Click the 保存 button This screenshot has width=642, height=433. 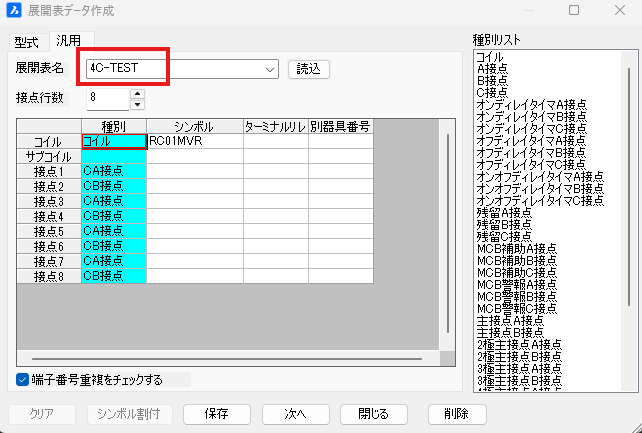217,414
